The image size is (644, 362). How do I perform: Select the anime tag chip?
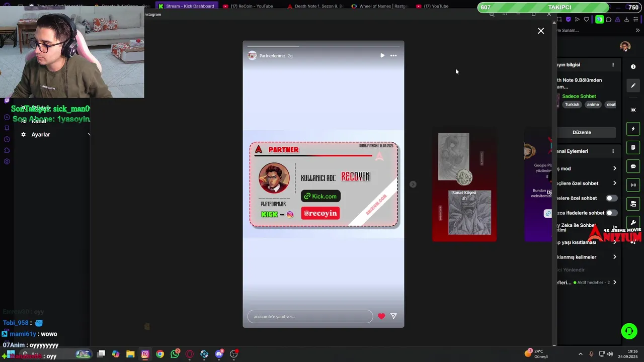tap(593, 105)
